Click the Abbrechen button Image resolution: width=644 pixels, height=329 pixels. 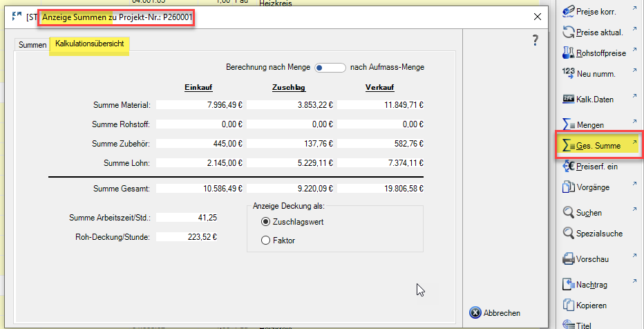click(495, 313)
